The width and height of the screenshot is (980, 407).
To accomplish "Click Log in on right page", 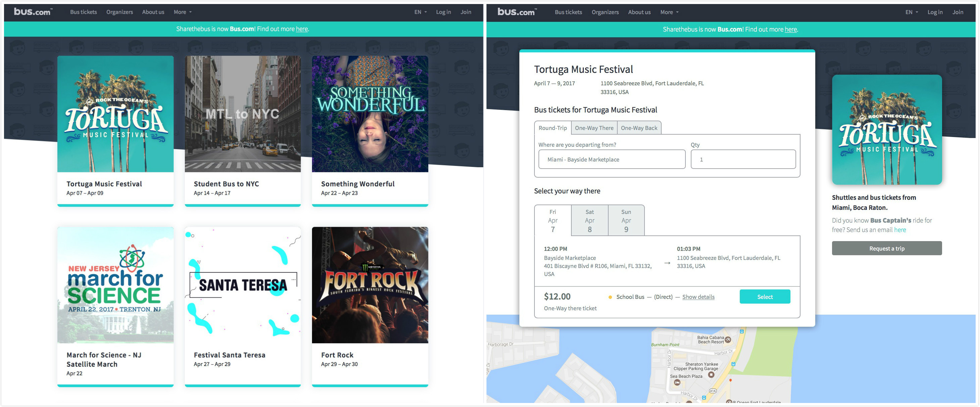I will (x=935, y=12).
